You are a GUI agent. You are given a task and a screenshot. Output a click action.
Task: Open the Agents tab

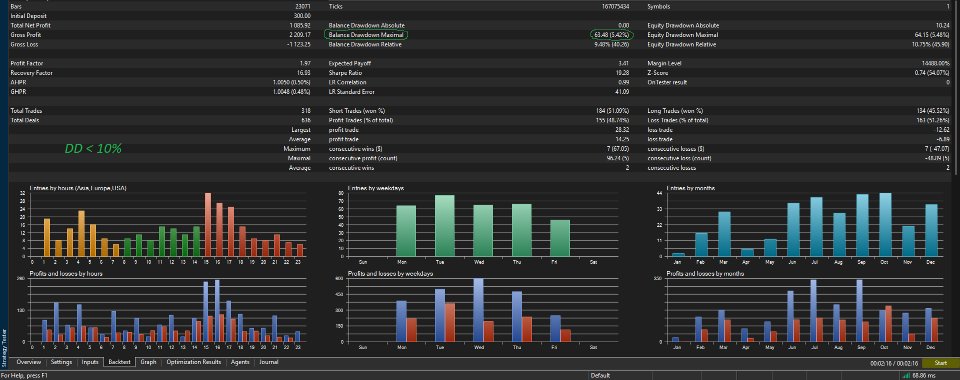[x=240, y=362]
